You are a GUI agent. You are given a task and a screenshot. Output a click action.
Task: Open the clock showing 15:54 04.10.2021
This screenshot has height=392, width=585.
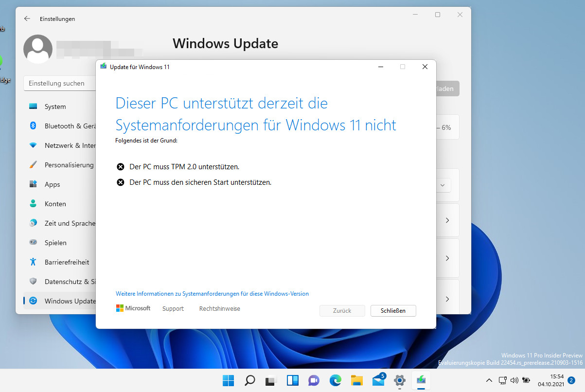[550, 380]
